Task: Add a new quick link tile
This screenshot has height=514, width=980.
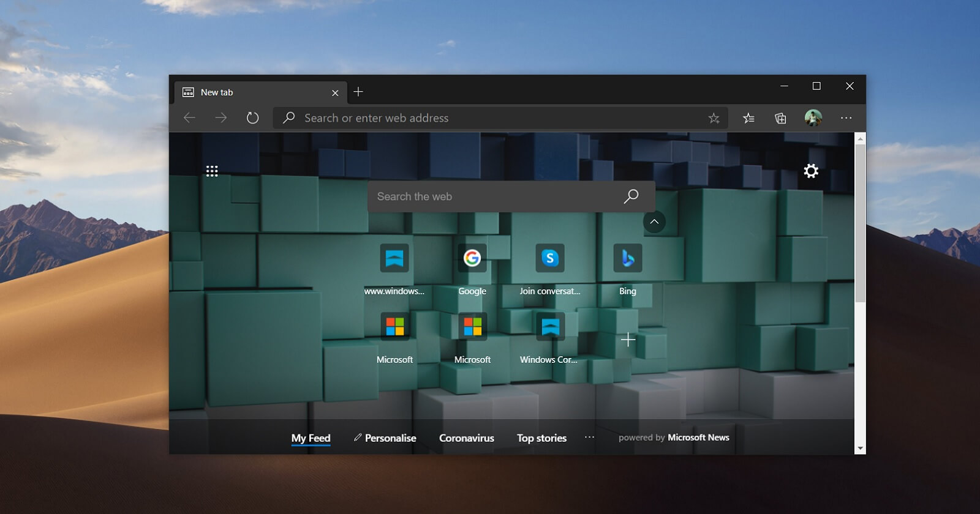Action: click(628, 340)
